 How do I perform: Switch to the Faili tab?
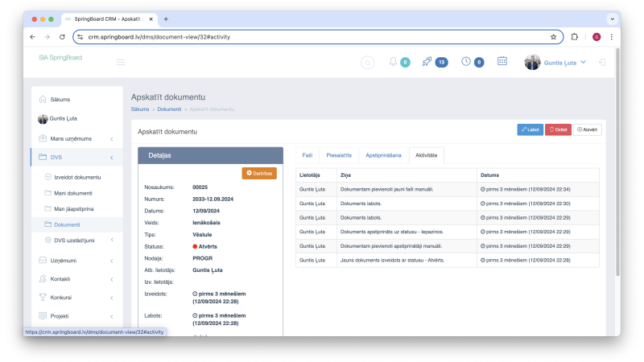click(x=308, y=155)
